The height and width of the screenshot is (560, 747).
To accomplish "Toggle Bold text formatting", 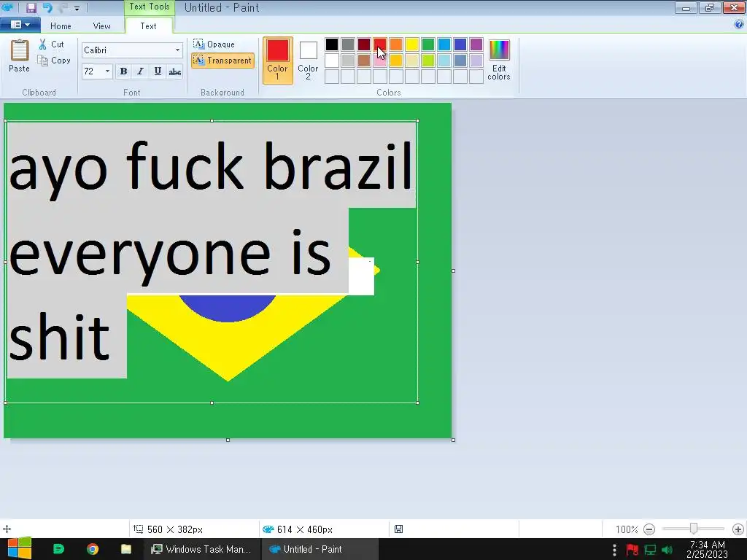I will coord(123,71).
